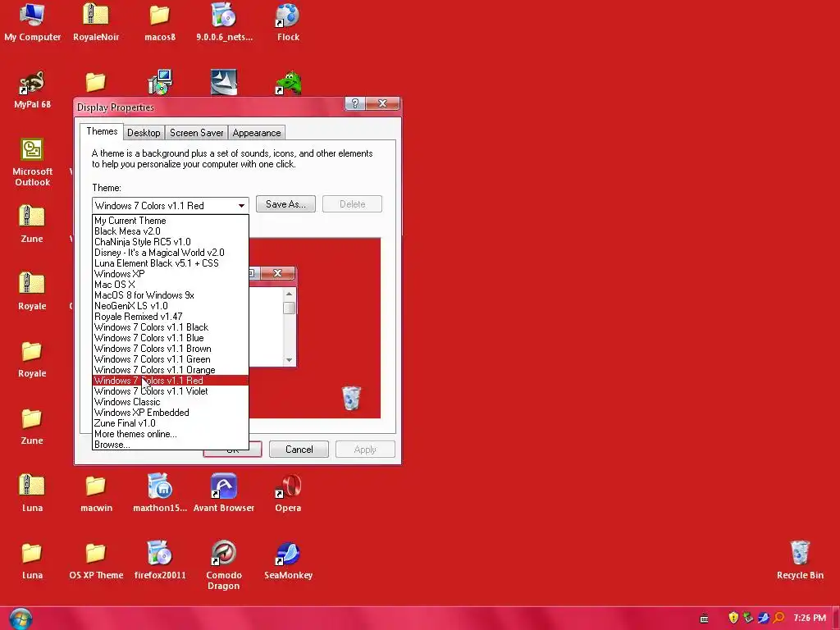Click the green dragon shortcut icon

[x=288, y=83]
